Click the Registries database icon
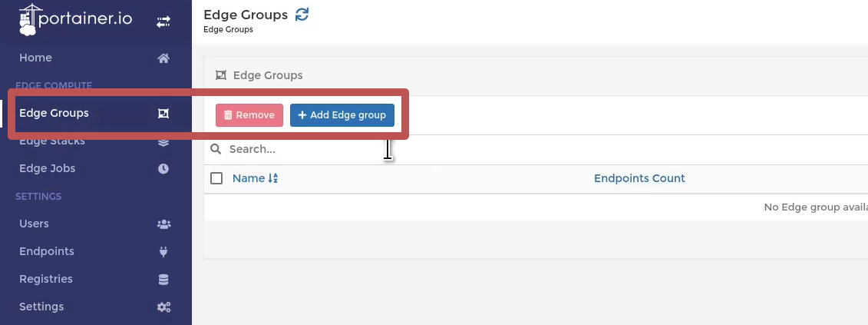The height and width of the screenshot is (325, 868). (x=163, y=280)
